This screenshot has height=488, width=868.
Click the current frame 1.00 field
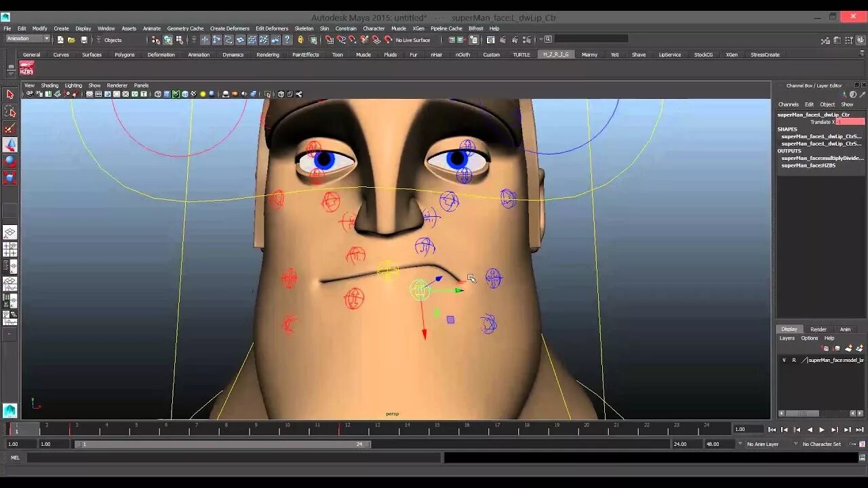pos(748,429)
